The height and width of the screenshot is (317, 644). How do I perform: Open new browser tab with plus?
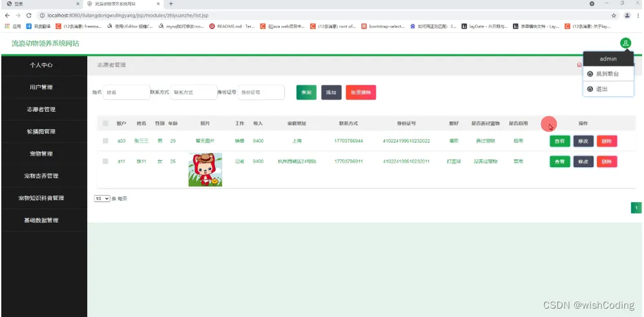coord(171,4)
